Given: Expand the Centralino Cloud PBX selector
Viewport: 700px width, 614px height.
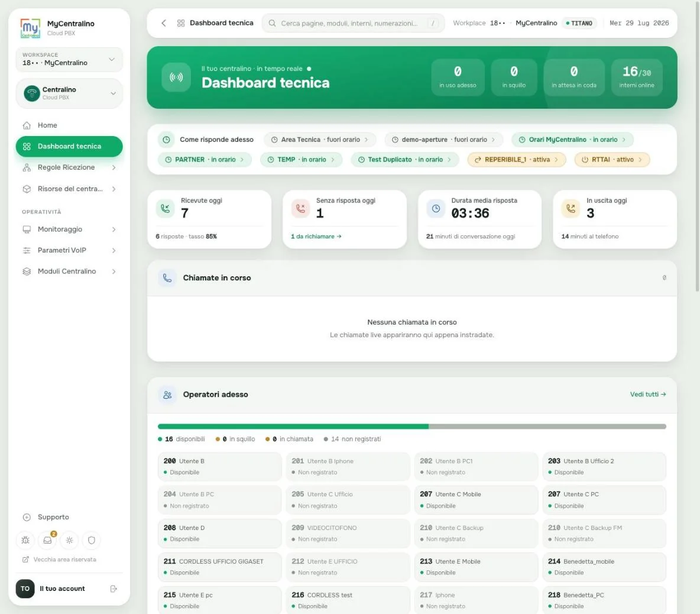Looking at the screenshot, I should tap(69, 93).
